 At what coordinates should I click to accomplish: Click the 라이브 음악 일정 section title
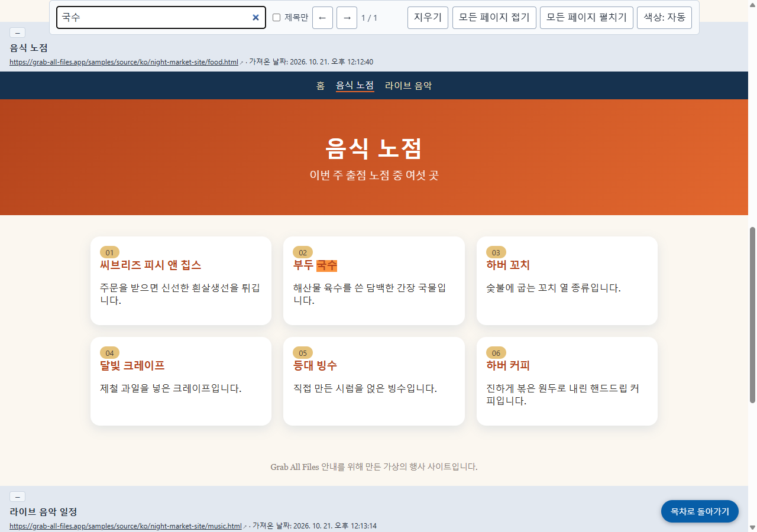[x=43, y=512]
